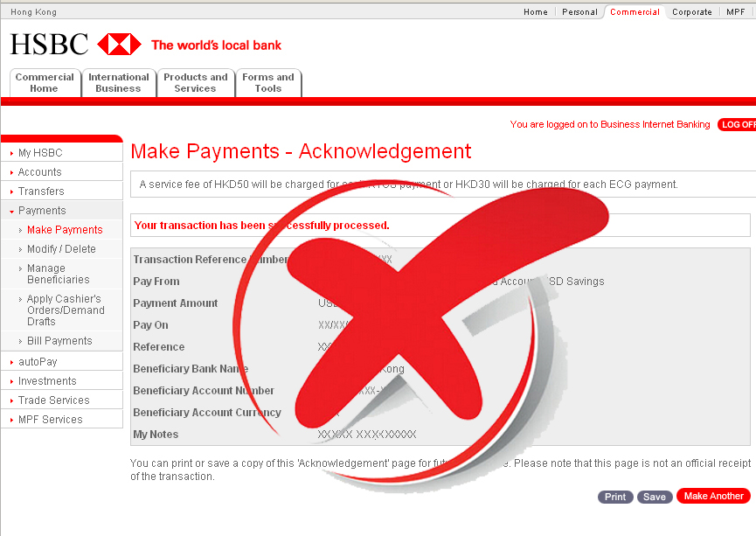Open the Commercial Home tab
Image resolution: width=756 pixels, height=536 pixels.
tap(45, 83)
